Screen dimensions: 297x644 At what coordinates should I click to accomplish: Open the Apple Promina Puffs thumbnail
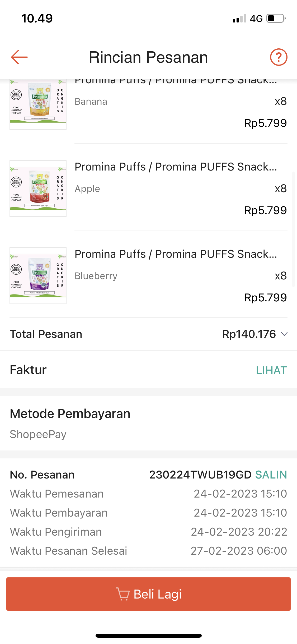point(38,188)
